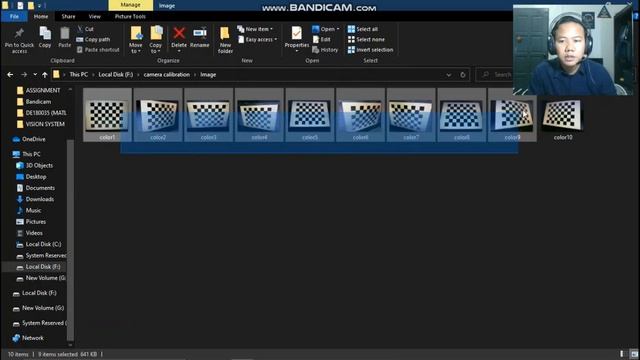Go back with the Back arrow
This screenshot has width=640, height=360.
pyautogui.click(x=10, y=75)
